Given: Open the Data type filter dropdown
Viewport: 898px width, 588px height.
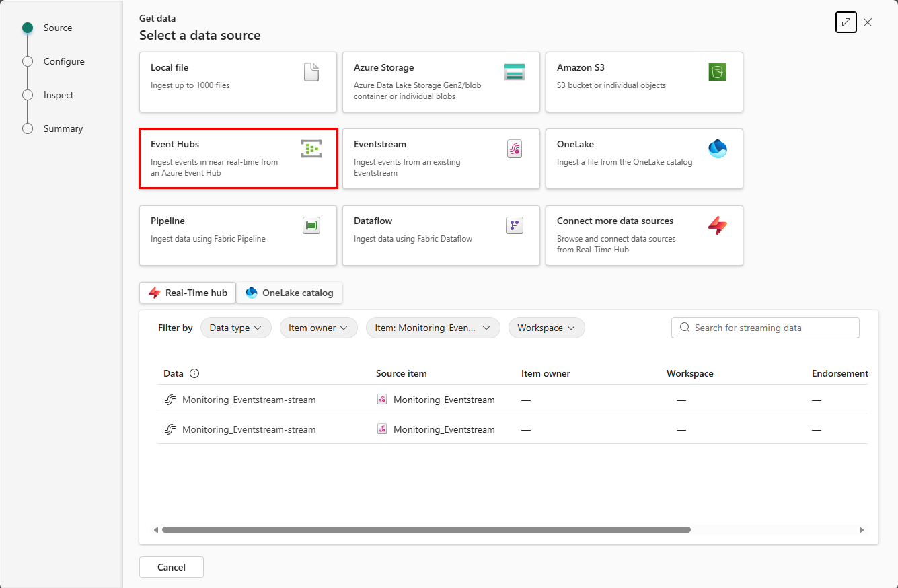Looking at the screenshot, I should pyautogui.click(x=235, y=328).
